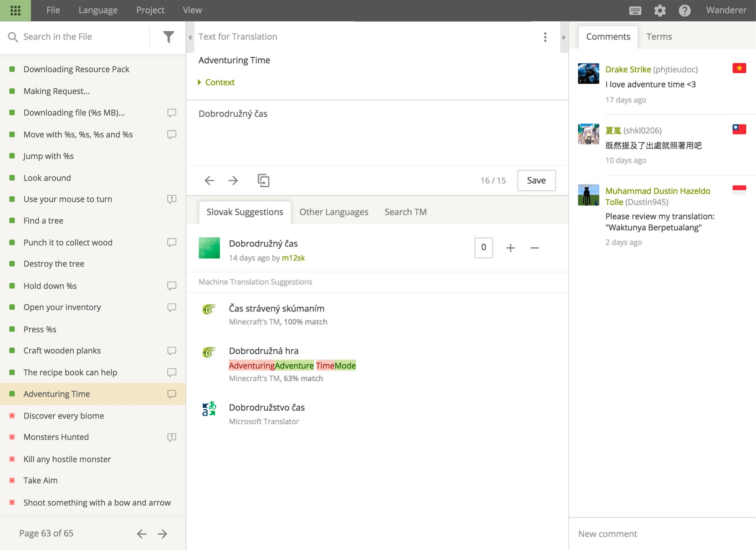The image size is (756, 550).
Task: Go to previous string with left arrow
Action: coord(209,180)
